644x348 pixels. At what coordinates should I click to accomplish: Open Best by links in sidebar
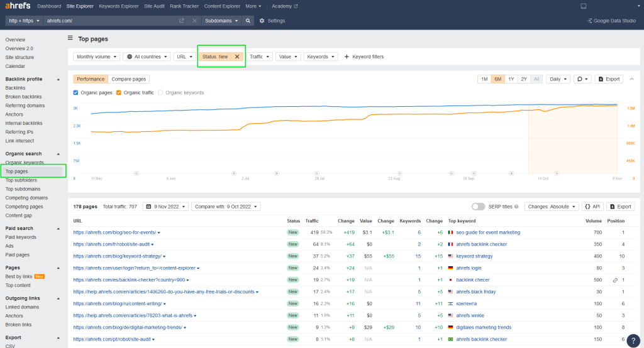point(18,276)
